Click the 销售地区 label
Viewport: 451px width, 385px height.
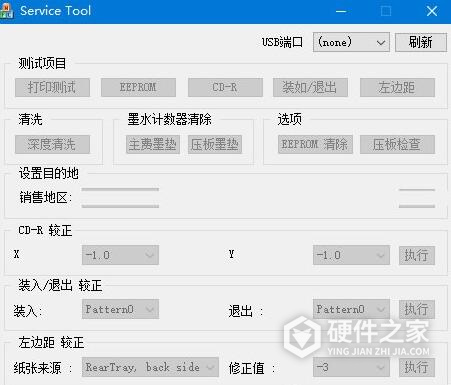pos(46,198)
